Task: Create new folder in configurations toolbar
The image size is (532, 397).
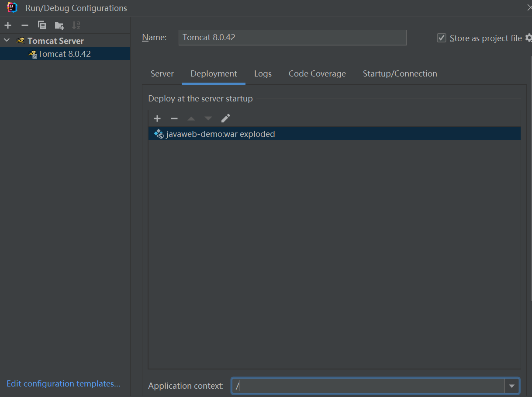Action: tap(59, 26)
